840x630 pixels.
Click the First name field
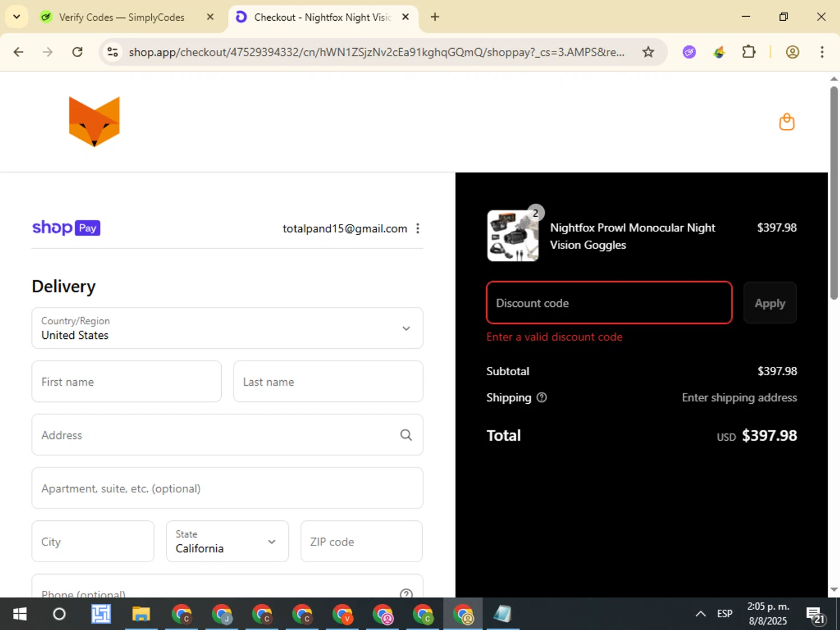coord(127,381)
